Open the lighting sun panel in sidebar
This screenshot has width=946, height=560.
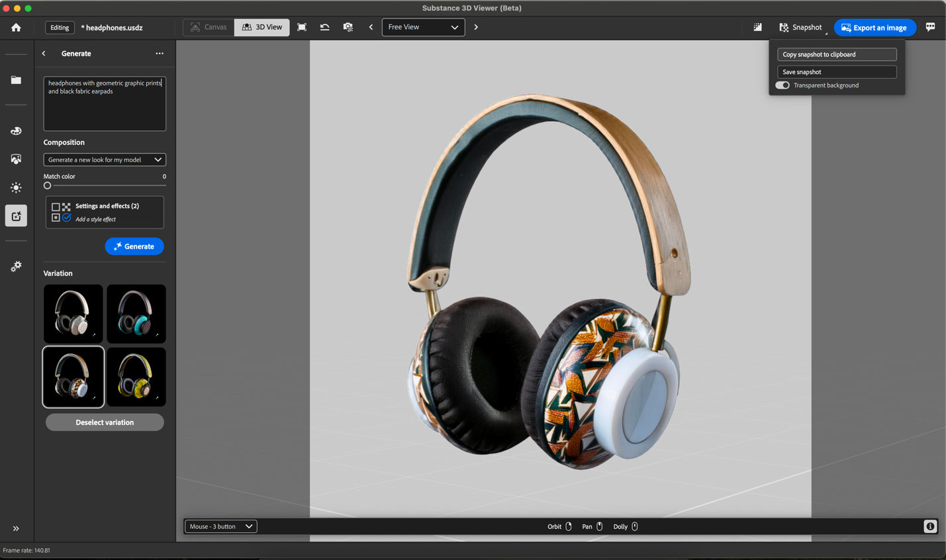(x=16, y=188)
